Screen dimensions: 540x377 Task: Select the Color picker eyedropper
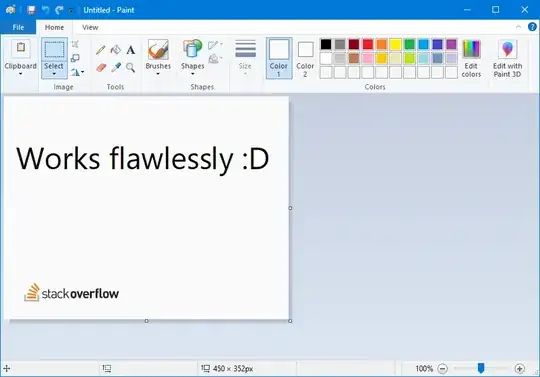pos(116,67)
